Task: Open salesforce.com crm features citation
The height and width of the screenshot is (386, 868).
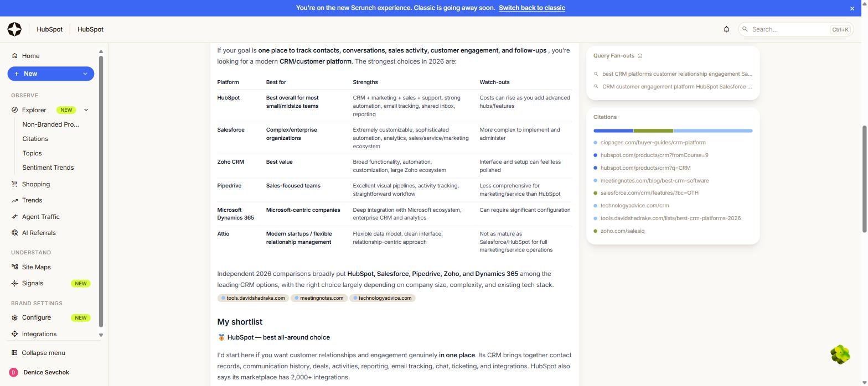Action: tap(649, 193)
